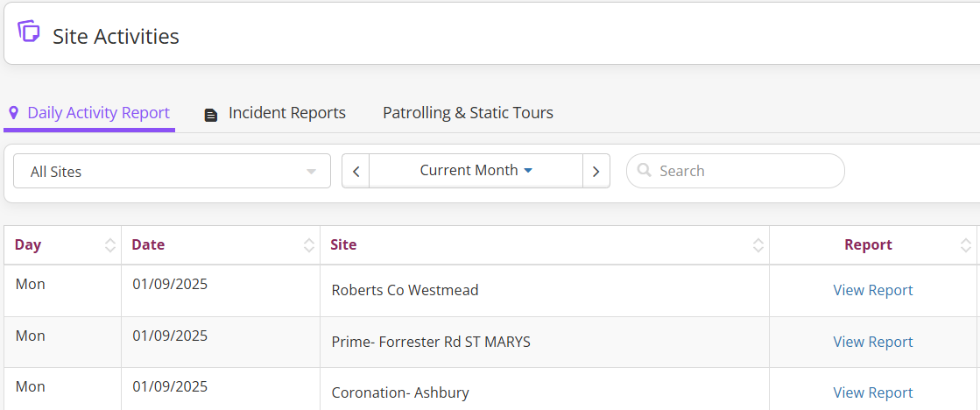The height and width of the screenshot is (410, 980).
Task: Switch to the Incident Reports tab
Action: point(286,113)
